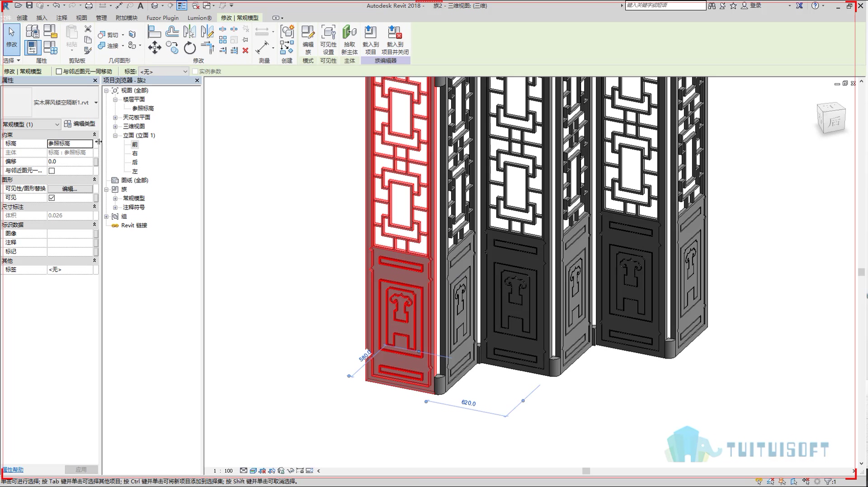Open the Properties help link
The width and height of the screenshot is (868, 487).
[x=13, y=470]
